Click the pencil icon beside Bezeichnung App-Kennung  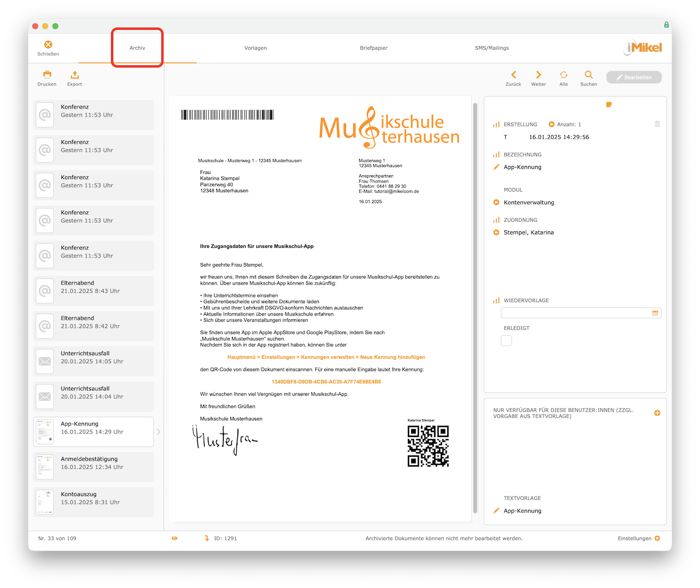click(496, 167)
